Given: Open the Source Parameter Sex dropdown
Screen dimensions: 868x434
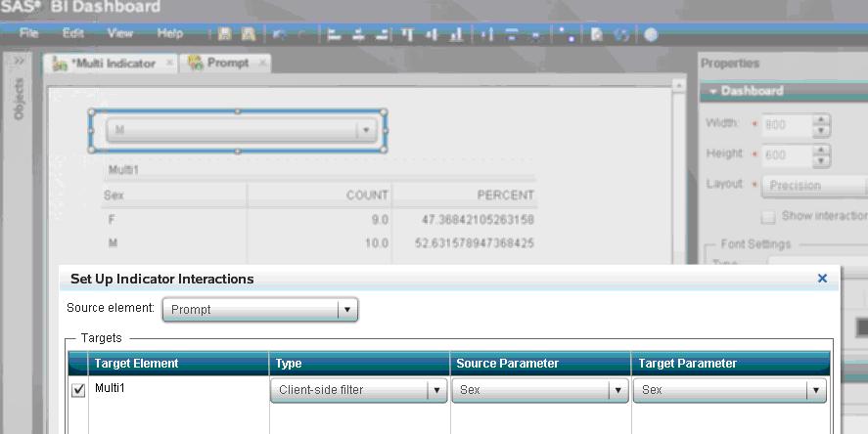Looking at the screenshot, I should 540,390.
